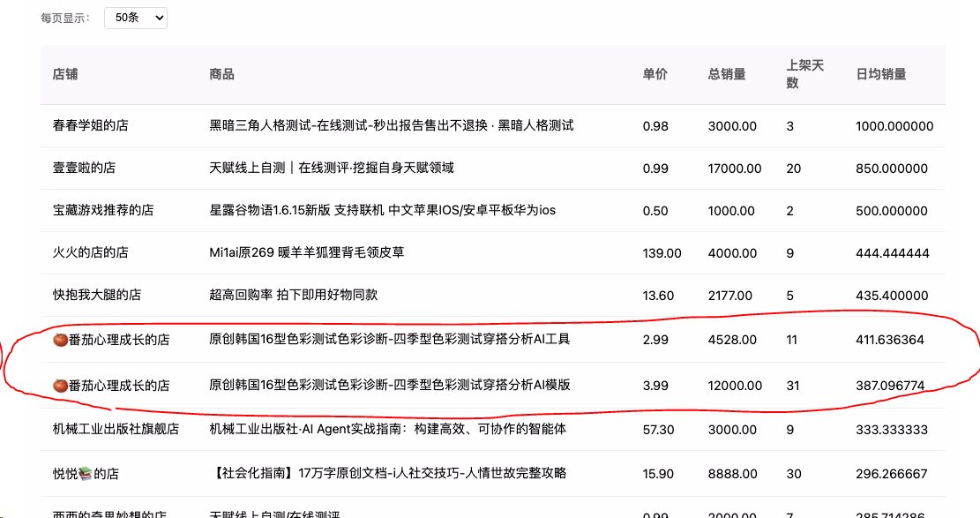Click total sales 2177.00
Image resolution: width=980 pixels, height=518 pixels.
click(730, 296)
